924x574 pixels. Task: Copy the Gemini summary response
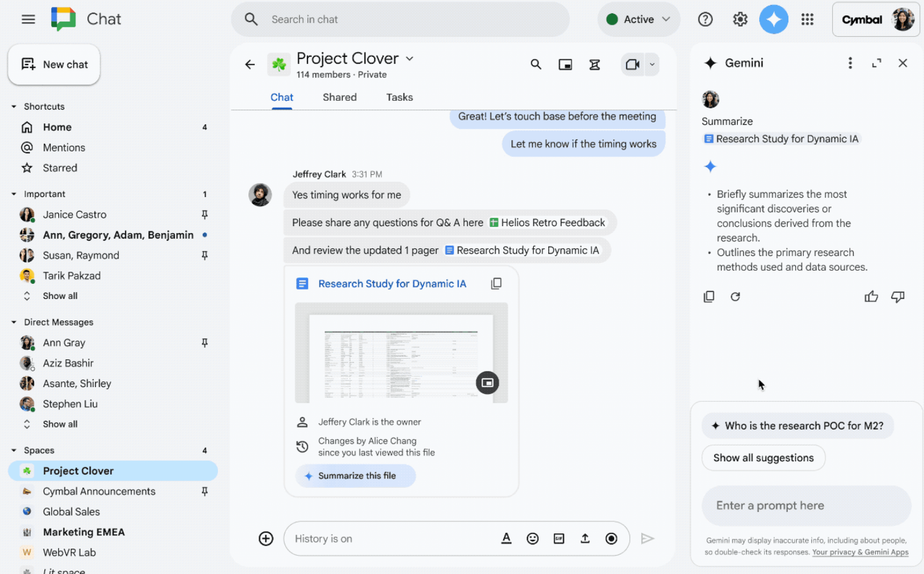tap(709, 297)
